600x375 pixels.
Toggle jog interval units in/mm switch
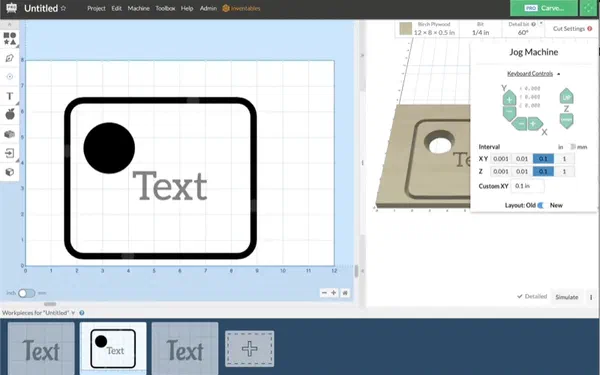pos(572,147)
